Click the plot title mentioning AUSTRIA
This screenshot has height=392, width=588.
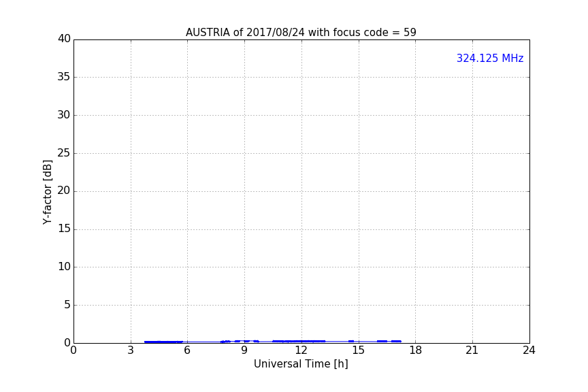[301, 33]
